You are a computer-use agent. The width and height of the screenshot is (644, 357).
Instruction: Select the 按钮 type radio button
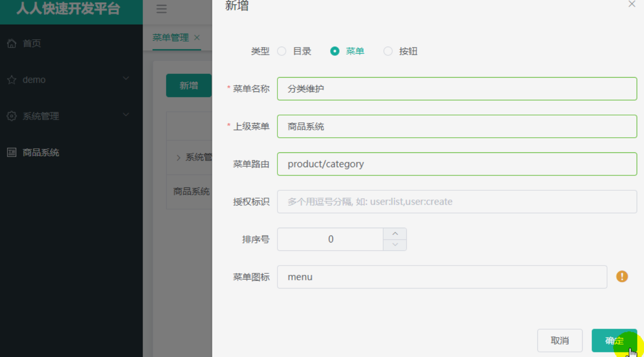click(x=388, y=51)
